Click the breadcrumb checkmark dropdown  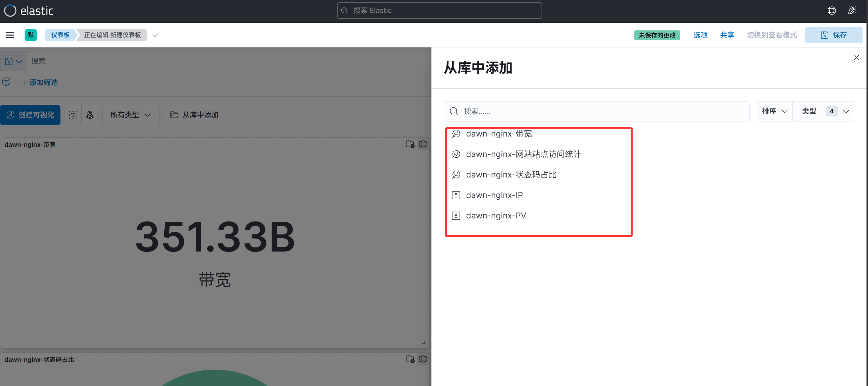click(155, 35)
